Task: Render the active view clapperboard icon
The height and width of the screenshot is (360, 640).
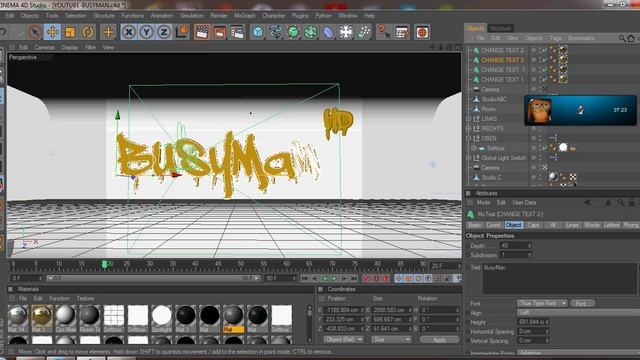Action: point(202,32)
